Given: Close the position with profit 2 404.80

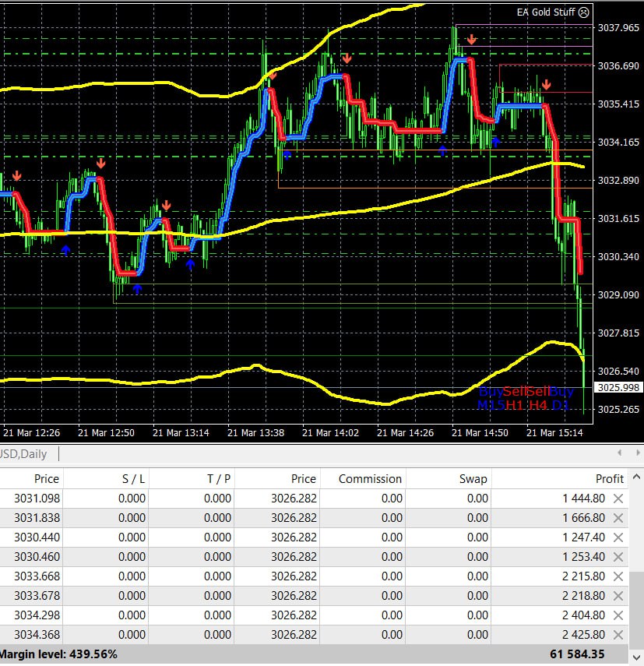Looking at the screenshot, I should [x=618, y=615].
